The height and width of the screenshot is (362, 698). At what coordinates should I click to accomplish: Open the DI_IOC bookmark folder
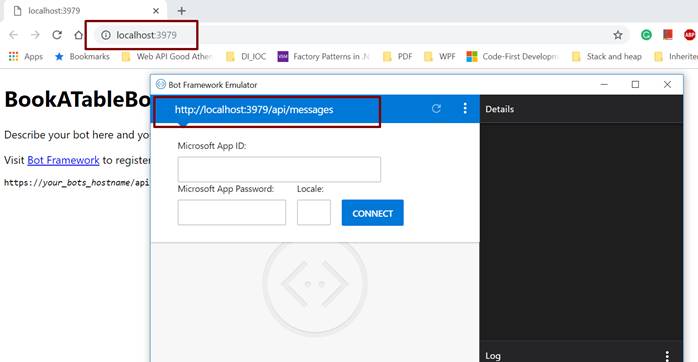246,57
